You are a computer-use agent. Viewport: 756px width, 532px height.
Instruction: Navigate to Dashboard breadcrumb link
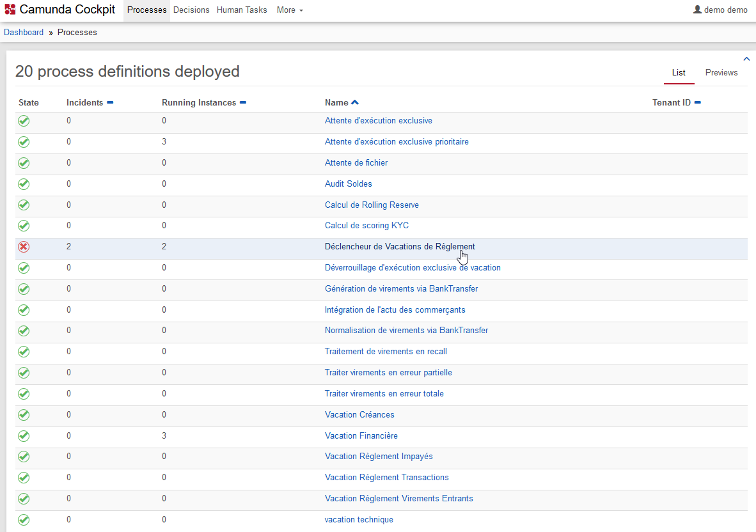(24, 32)
